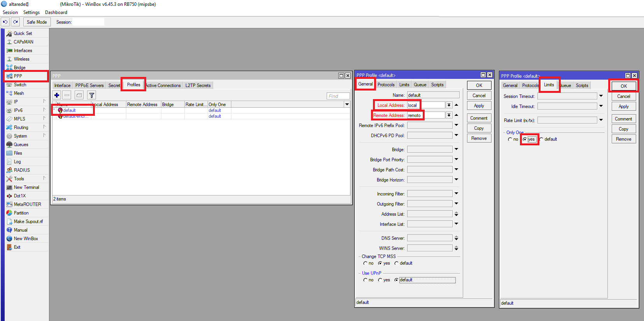
Task: Open the Manual entry
Action: tap(21, 230)
